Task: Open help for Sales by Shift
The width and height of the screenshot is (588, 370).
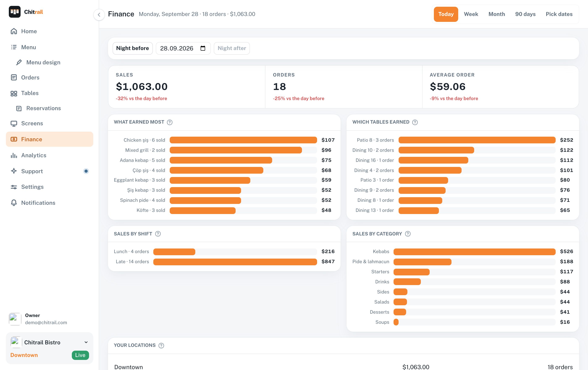Action: [x=158, y=234]
